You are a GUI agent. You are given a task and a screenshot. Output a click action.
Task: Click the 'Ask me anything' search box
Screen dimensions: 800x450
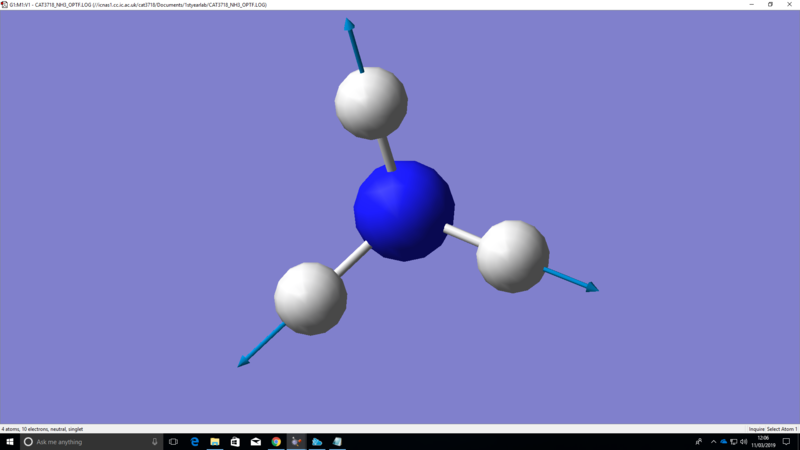point(92,442)
